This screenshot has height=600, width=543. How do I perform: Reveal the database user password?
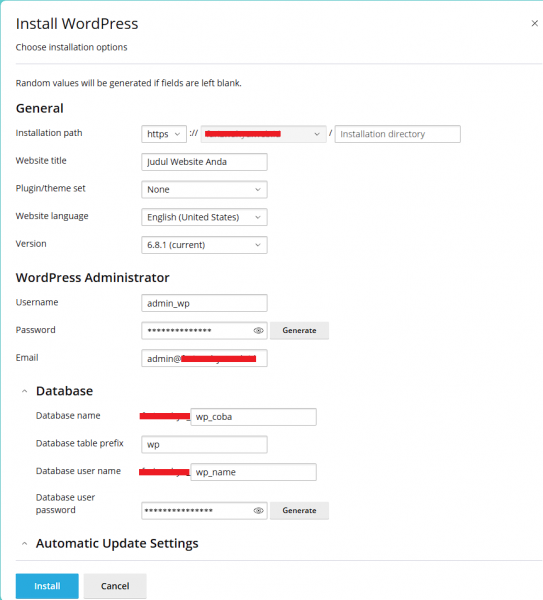258,510
